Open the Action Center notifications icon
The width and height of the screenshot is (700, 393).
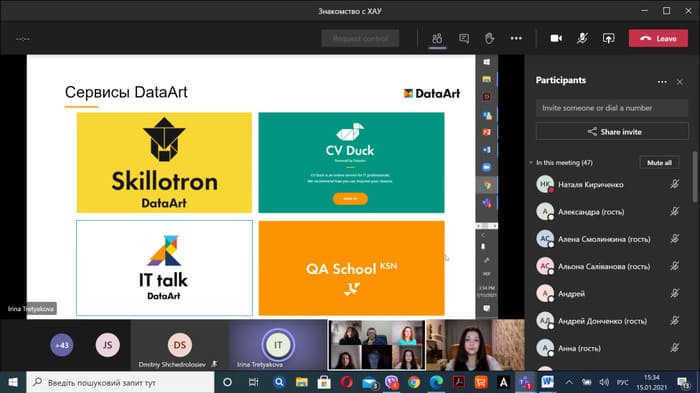point(683,382)
